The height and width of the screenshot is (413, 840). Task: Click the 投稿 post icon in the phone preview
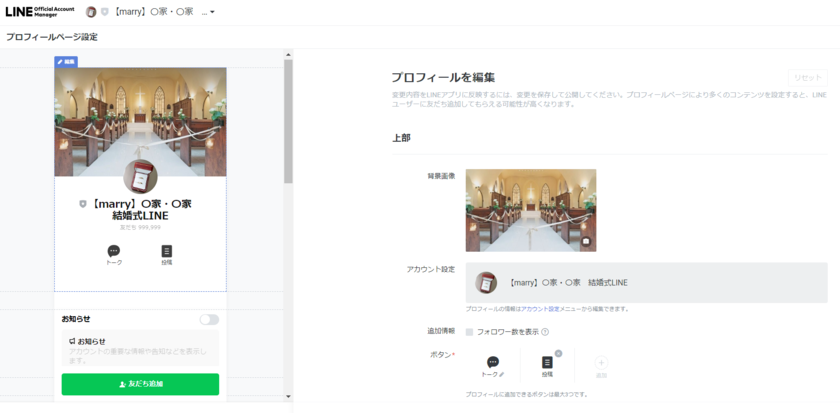[x=167, y=256]
